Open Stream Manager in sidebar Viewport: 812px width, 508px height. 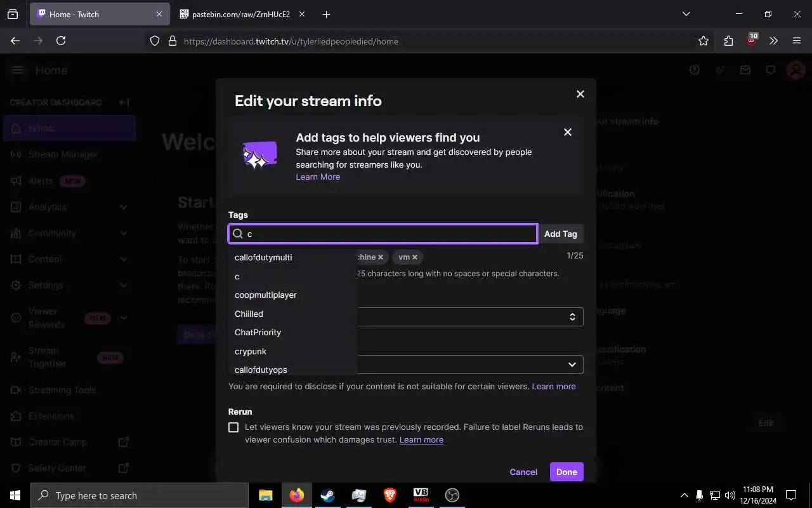69,154
